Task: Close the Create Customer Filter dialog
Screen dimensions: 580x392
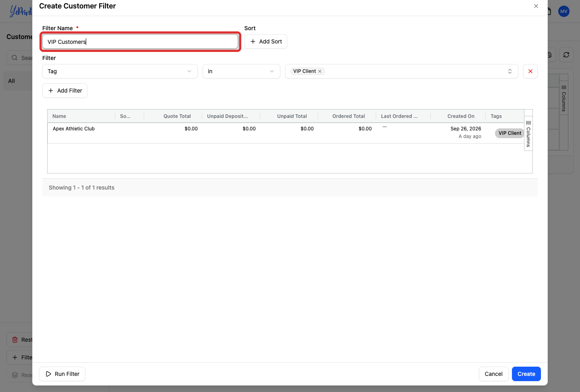Action: [x=536, y=6]
